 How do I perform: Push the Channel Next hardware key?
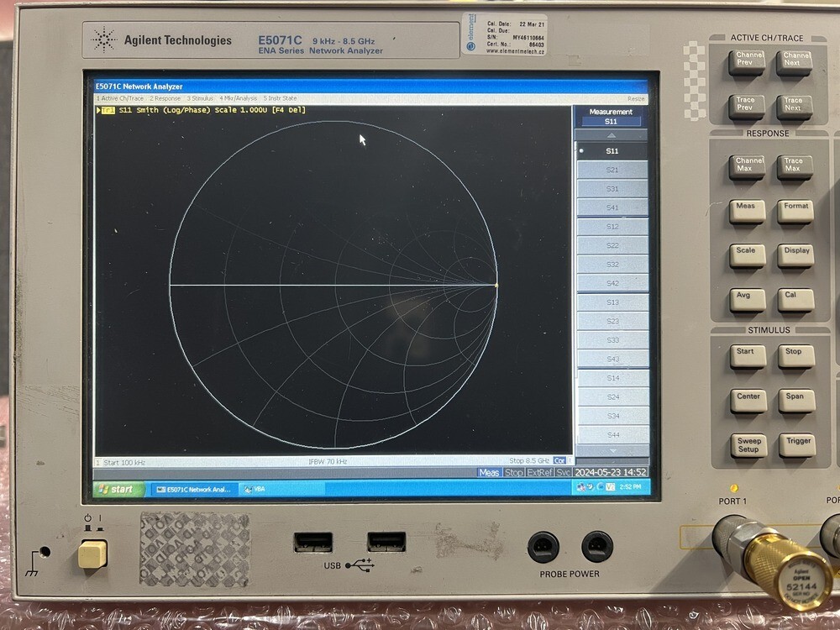click(795, 63)
